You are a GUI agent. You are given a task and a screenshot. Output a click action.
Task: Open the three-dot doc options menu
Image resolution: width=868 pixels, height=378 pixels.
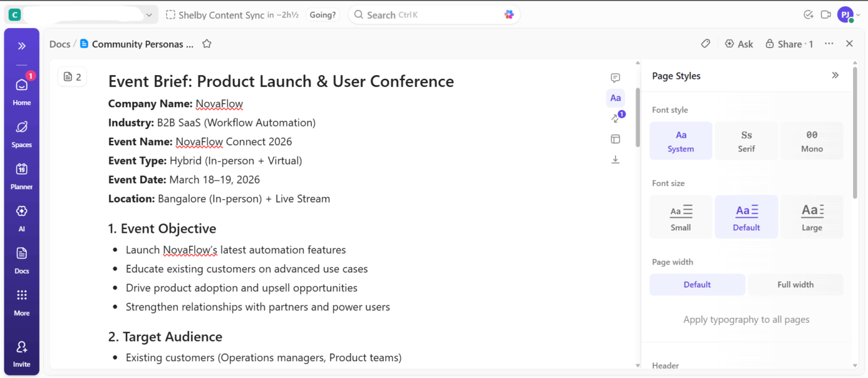click(829, 43)
